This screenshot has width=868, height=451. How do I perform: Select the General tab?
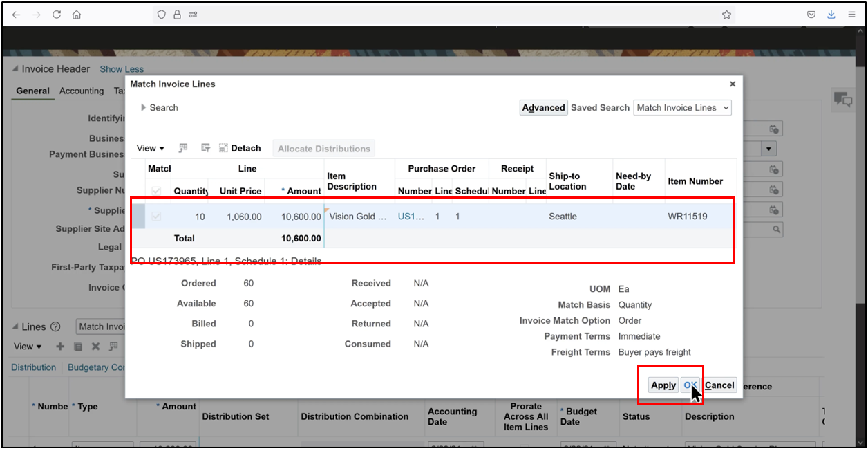tap(32, 91)
